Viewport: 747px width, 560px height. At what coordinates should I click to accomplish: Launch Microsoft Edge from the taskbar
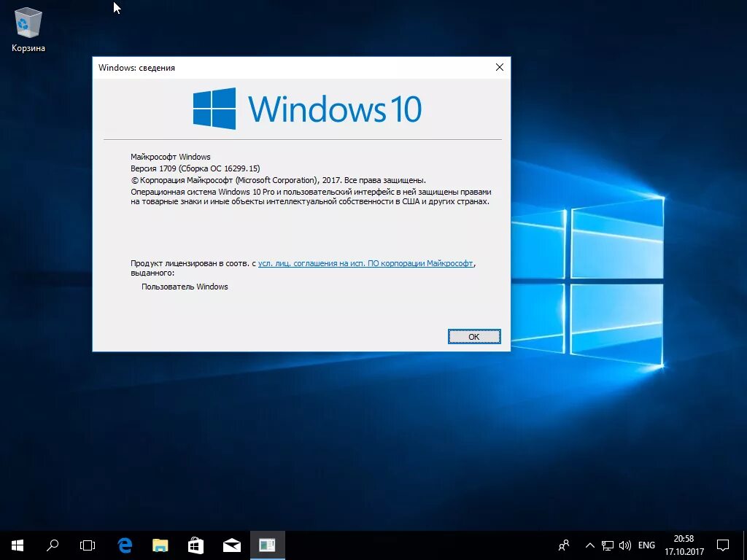[125, 545]
